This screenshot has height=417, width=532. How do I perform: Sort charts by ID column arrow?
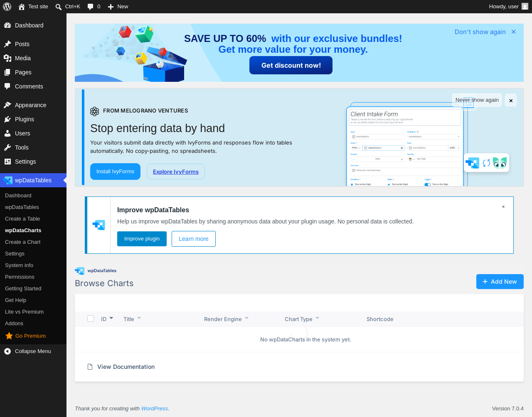[x=111, y=318]
